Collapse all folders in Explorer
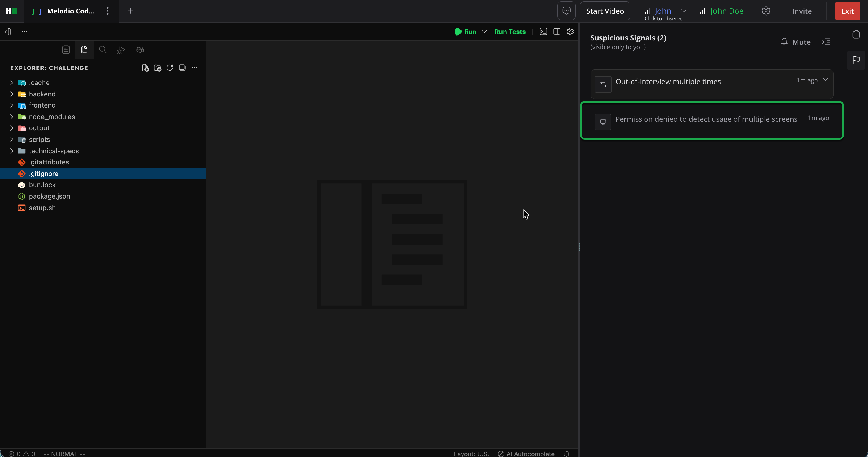The height and width of the screenshot is (457, 868). coord(182,68)
